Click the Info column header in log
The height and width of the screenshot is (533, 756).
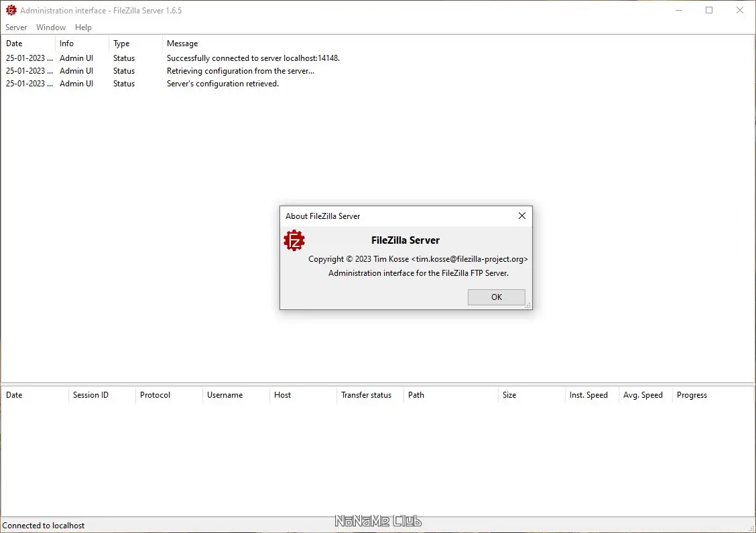coord(82,44)
